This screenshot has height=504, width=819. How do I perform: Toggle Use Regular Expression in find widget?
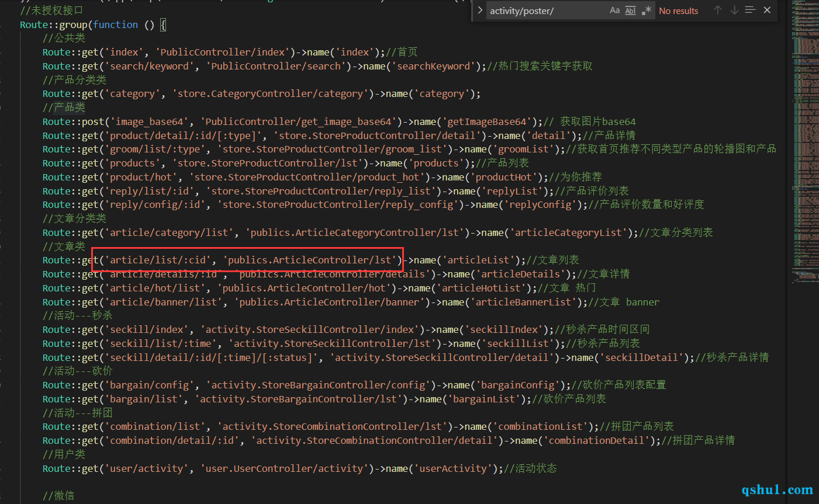click(646, 11)
